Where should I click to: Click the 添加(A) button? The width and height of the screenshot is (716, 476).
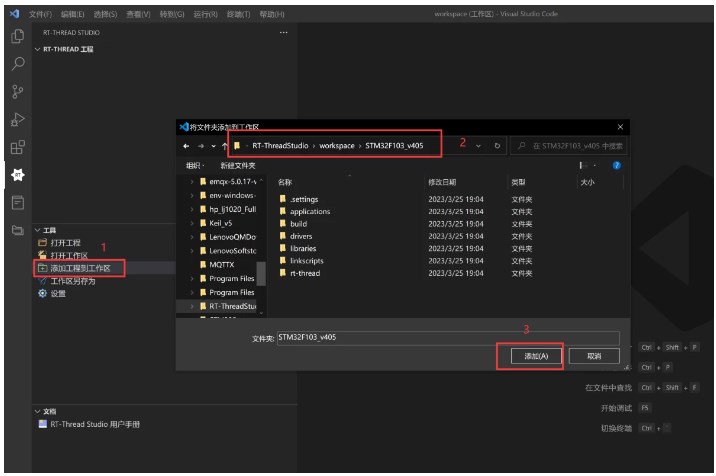(536, 356)
